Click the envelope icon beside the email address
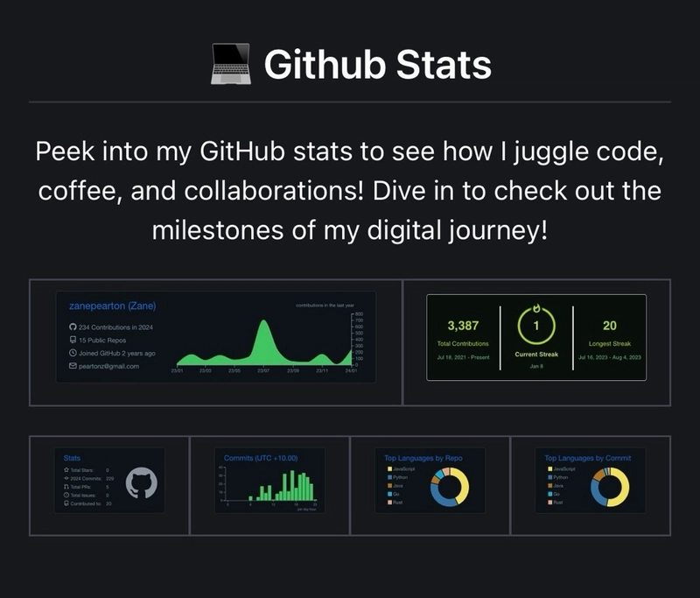Screen dimensions: 700x598 (x=73, y=366)
